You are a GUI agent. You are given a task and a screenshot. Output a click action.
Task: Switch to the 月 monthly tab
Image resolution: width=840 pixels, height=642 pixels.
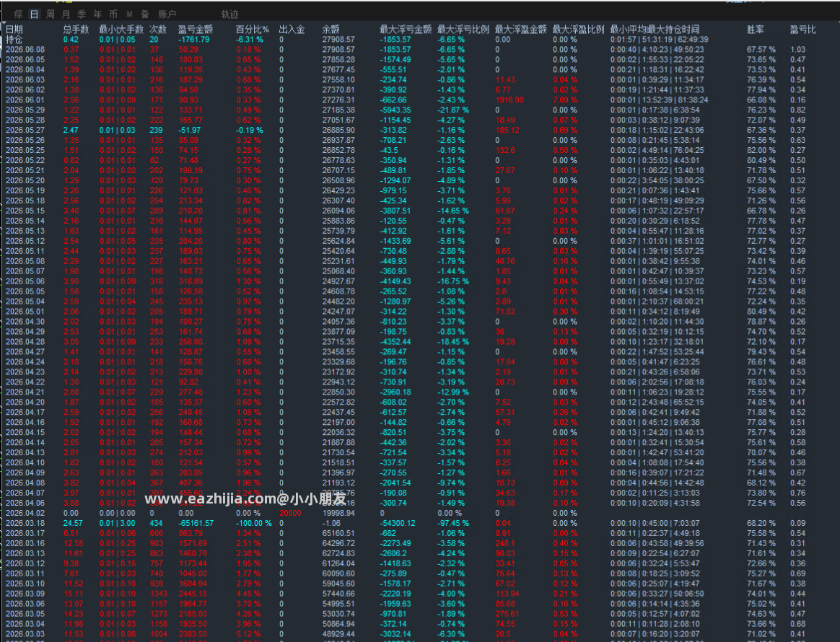coord(66,14)
